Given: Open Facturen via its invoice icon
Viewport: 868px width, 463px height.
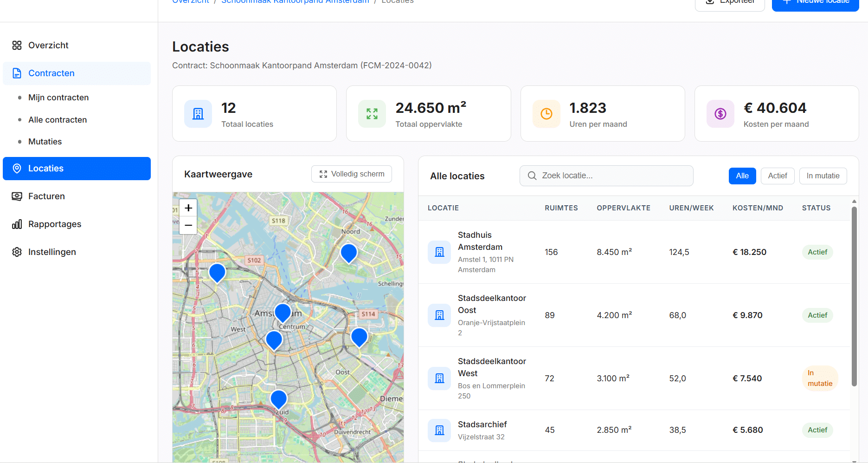Looking at the screenshot, I should (17, 196).
